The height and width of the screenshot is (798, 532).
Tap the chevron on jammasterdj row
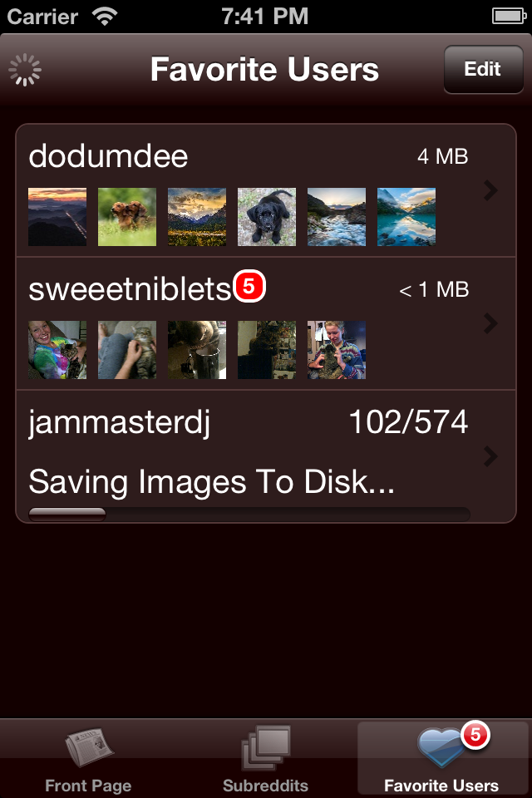pyautogui.click(x=491, y=456)
